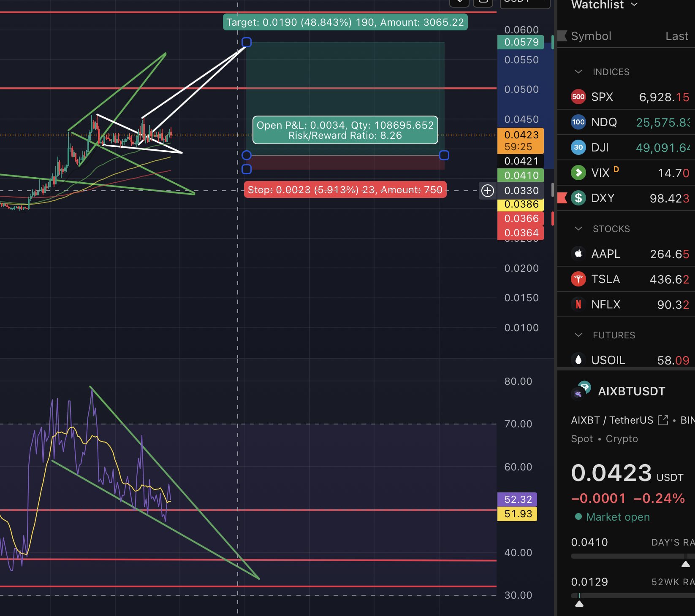The height and width of the screenshot is (616, 695).
Task: Click the yellow 51.93 RSI average label
Action: click(517, 514)
